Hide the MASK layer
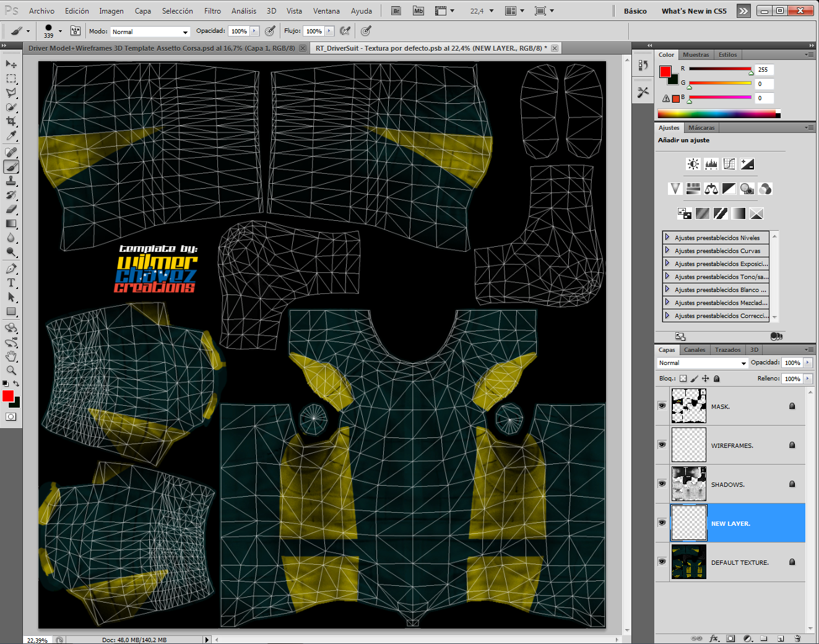Viewport: 819px width, 644px height. tap(662, 406)
